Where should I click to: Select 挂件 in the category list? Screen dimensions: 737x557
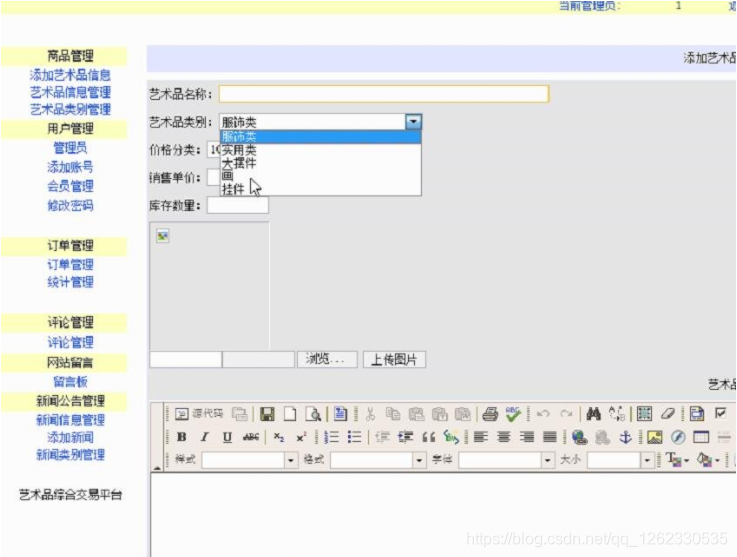(x=320, y=189)
